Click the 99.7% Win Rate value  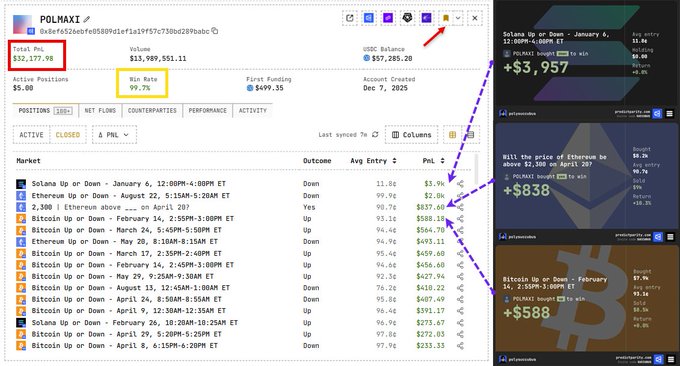click(140, 88)
